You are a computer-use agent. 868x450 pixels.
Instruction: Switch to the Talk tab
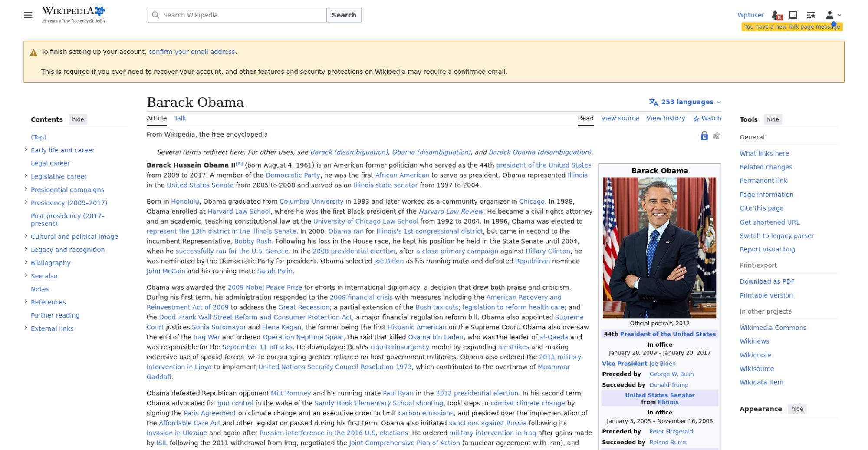pyautogui.click(x=180, y=118)
